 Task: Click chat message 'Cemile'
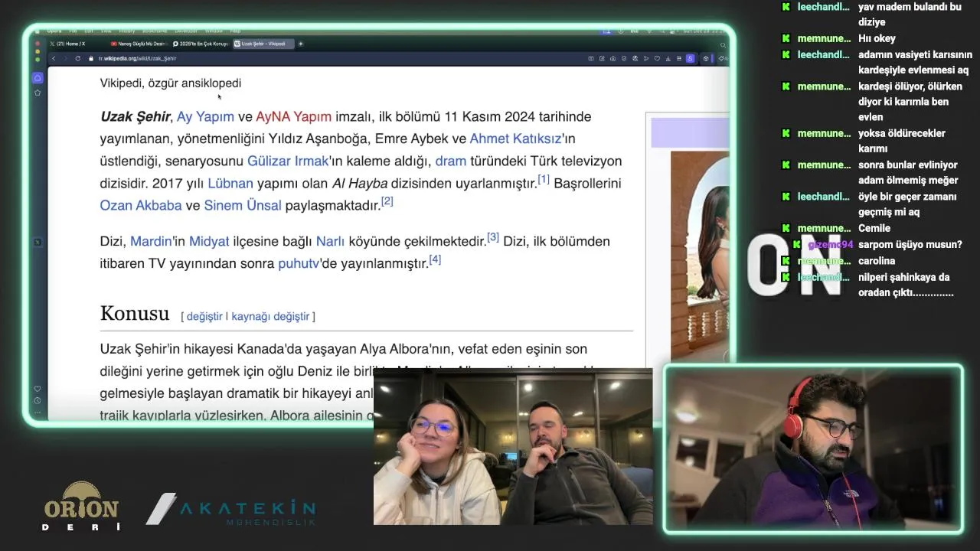click(x=874, y=228)
